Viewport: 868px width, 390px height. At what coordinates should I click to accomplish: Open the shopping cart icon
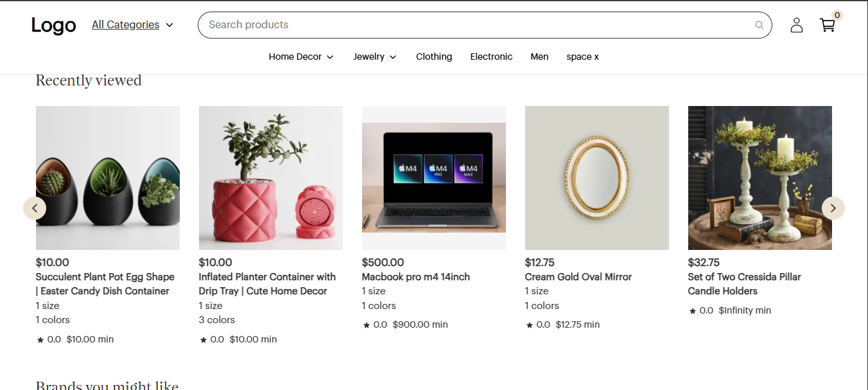click(828, 25)
